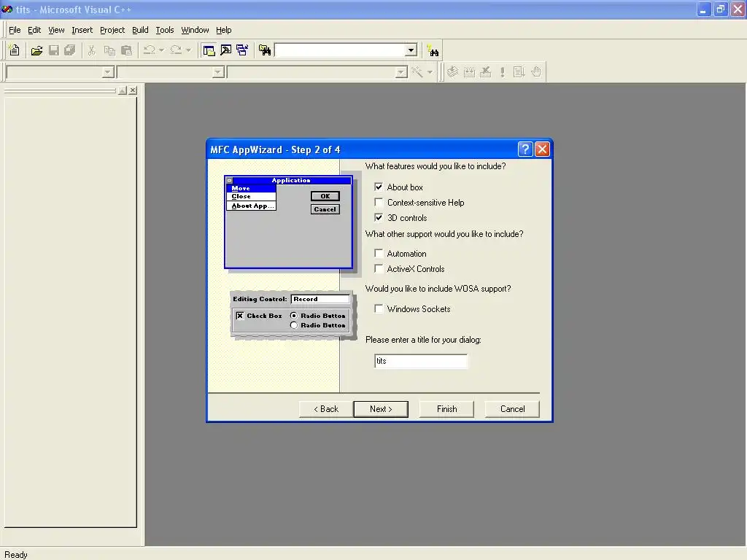Enable ActiveX Controls checkbox
Viewport: 747px width, 560px height.
pos(379,268)
